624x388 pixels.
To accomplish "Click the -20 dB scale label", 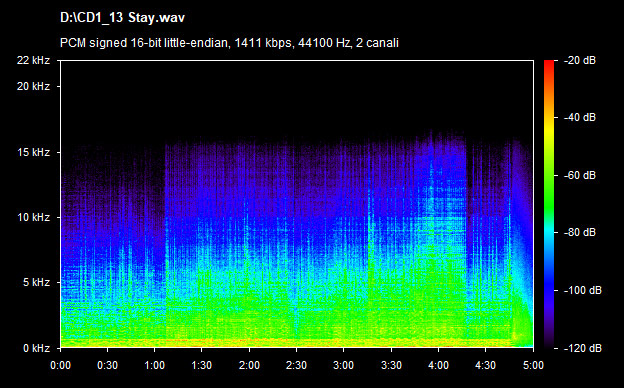I will [x=579, y=60].
